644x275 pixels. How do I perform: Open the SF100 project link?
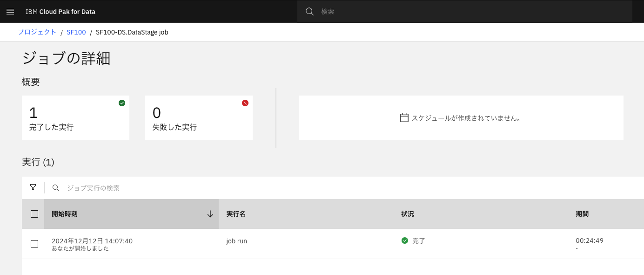(x=75, y=32)
